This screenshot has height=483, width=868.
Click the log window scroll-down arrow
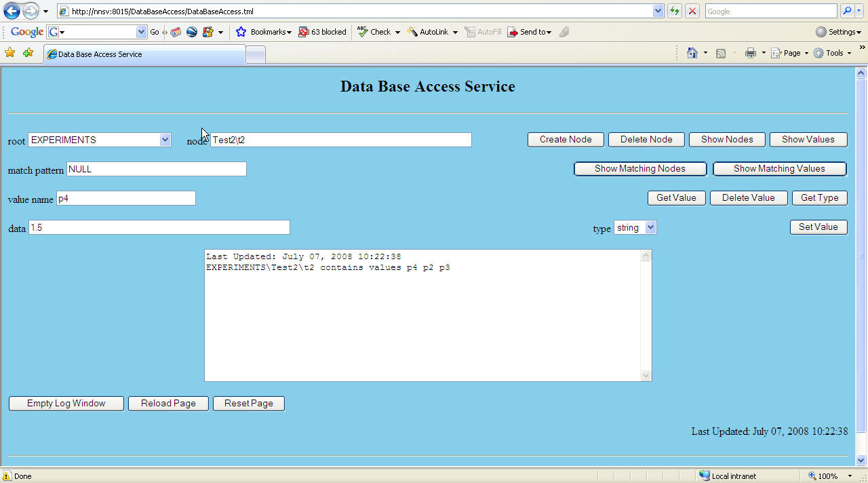[x=646, y=376]
